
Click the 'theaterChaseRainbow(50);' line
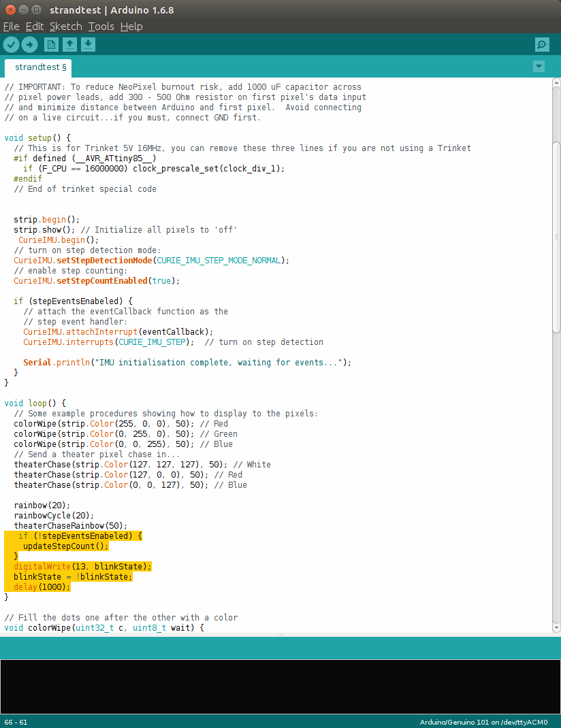(x=71, y=526)
